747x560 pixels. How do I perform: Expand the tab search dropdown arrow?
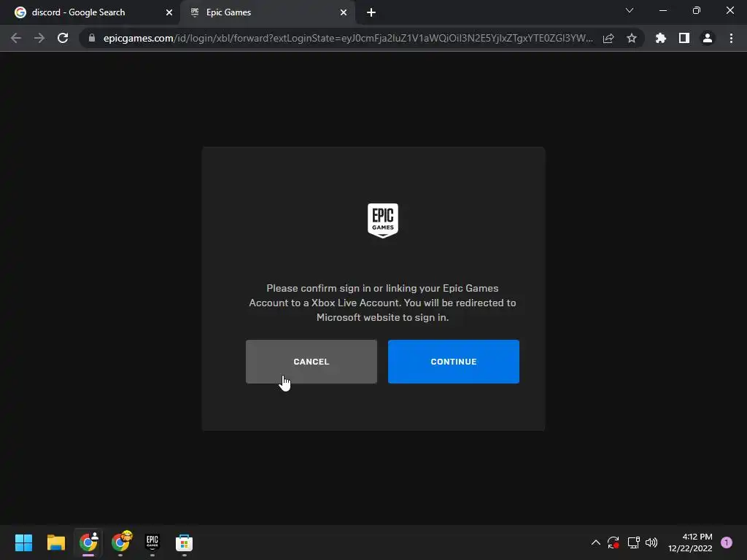[x=630, y=10]
